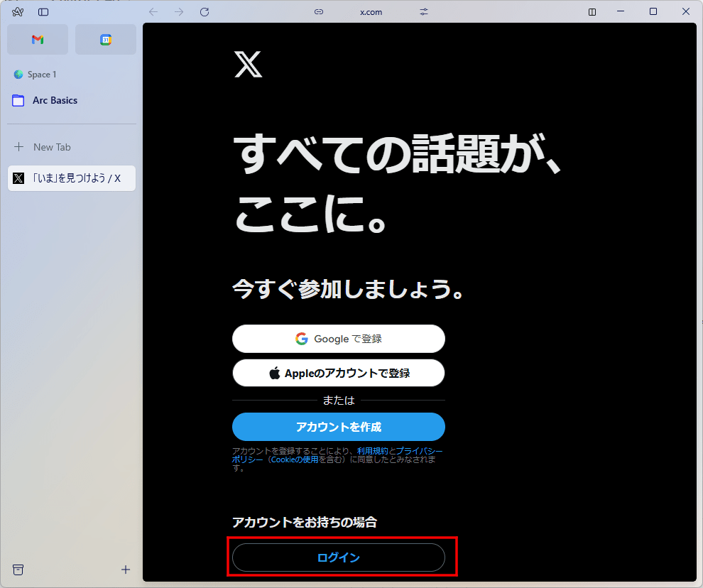Create a tab with the plus icon
The width and height of the screenshot is (703, 588).
pos(126,570)
